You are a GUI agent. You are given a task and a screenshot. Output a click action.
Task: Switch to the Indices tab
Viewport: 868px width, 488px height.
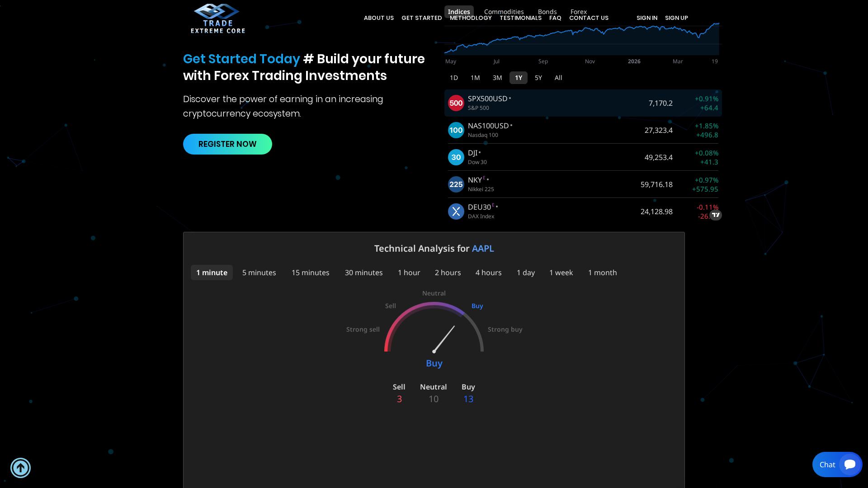(459, 12)
